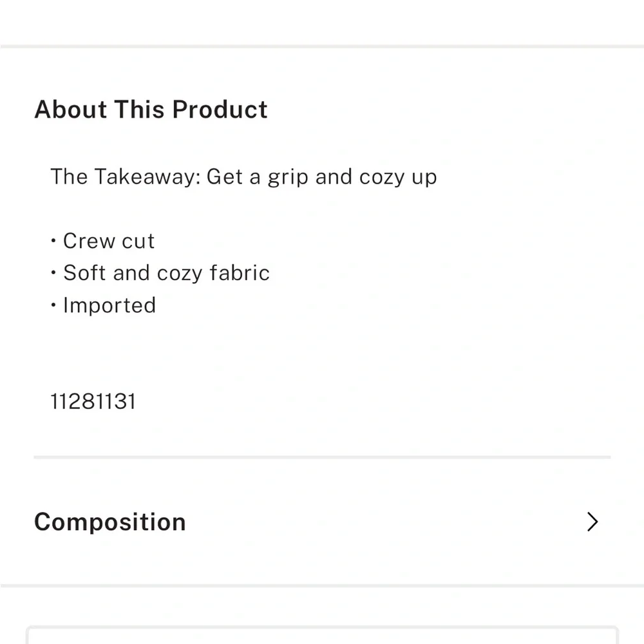
Task: Open the Composition row label
Action: click(x=110, y=522)
